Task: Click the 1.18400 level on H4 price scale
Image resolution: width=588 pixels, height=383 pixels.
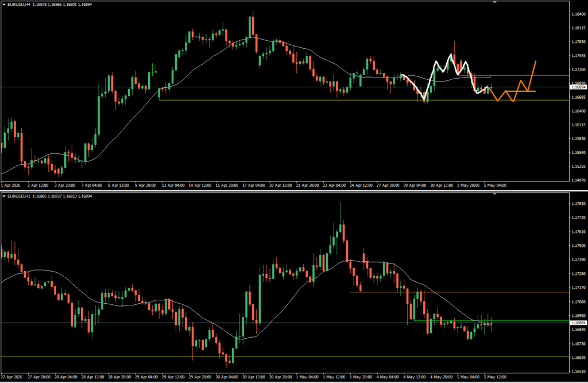Action: pyautogui.click(x=578, y=14)
